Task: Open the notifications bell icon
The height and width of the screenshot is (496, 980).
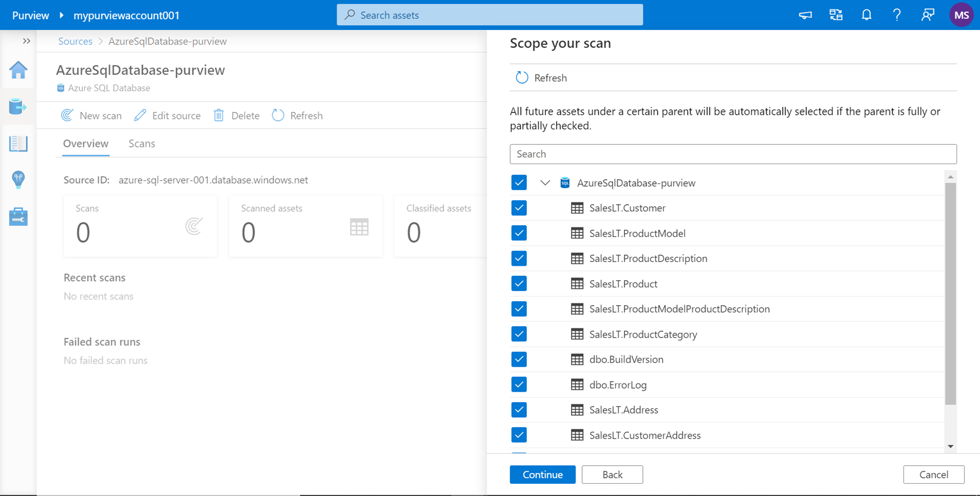Action: [866, 15]
